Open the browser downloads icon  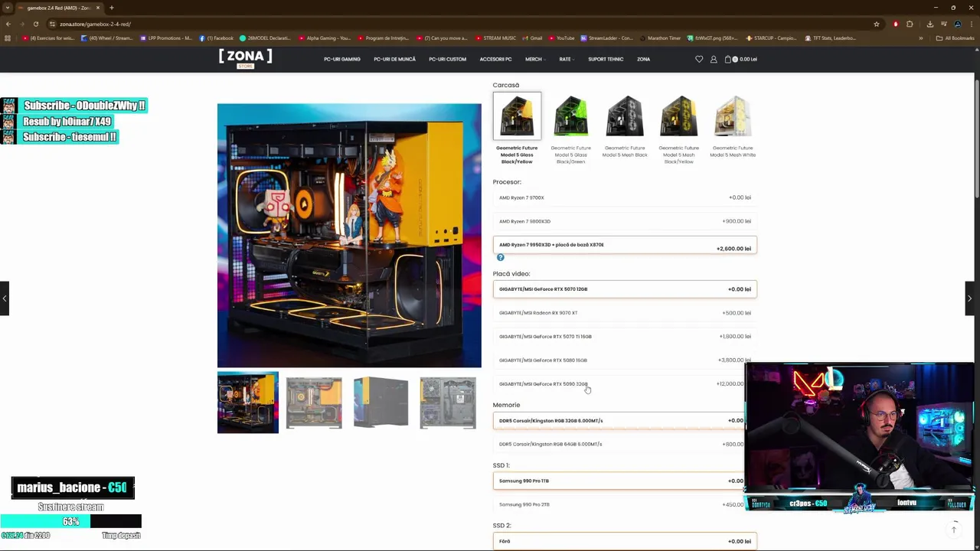tap(929, 24)
